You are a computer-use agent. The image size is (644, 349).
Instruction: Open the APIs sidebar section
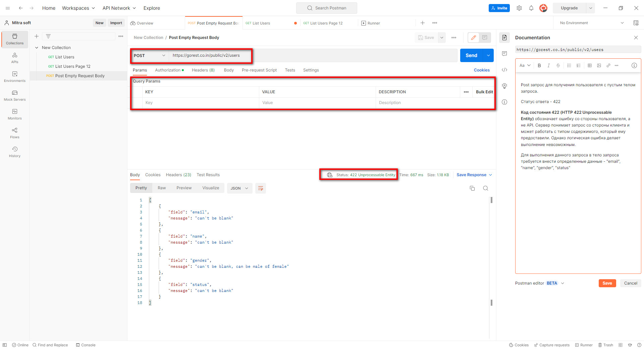coord(15,58)
